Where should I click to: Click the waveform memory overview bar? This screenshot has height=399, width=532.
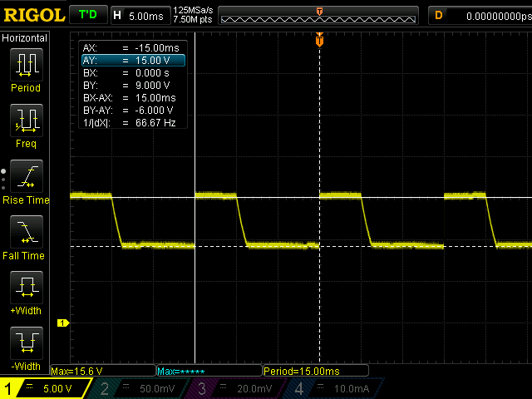pos(320,15)
